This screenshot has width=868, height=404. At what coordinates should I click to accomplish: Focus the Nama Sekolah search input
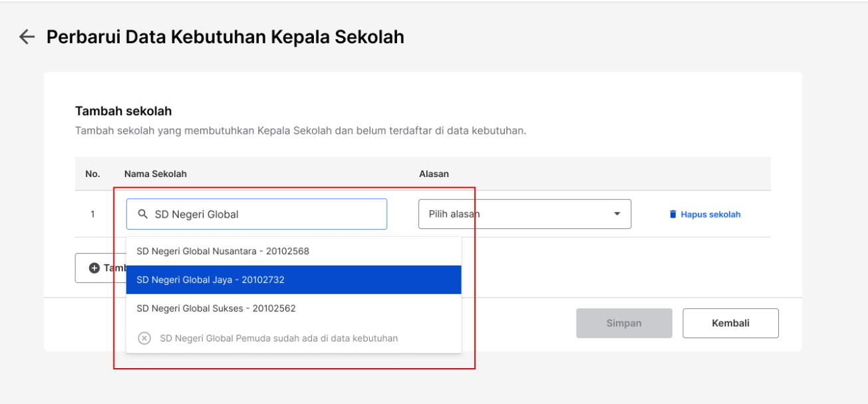(x=256, y=214)
